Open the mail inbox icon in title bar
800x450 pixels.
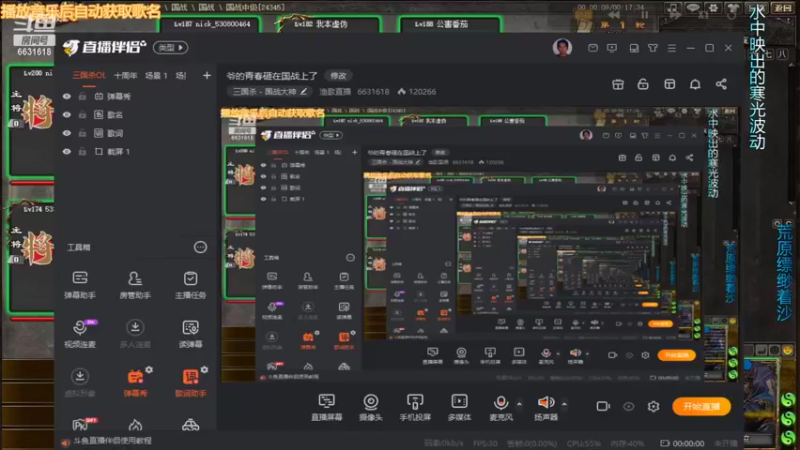593,48
